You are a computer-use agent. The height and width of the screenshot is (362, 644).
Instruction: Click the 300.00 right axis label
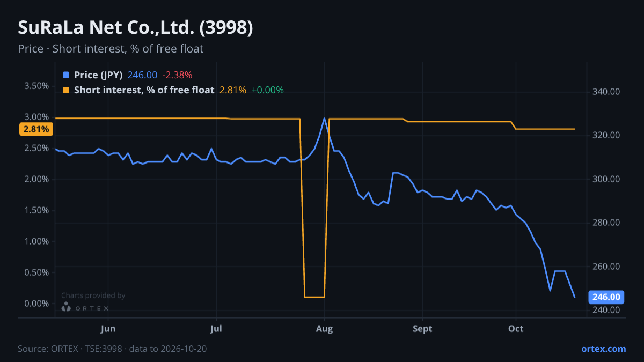(607, 179)
